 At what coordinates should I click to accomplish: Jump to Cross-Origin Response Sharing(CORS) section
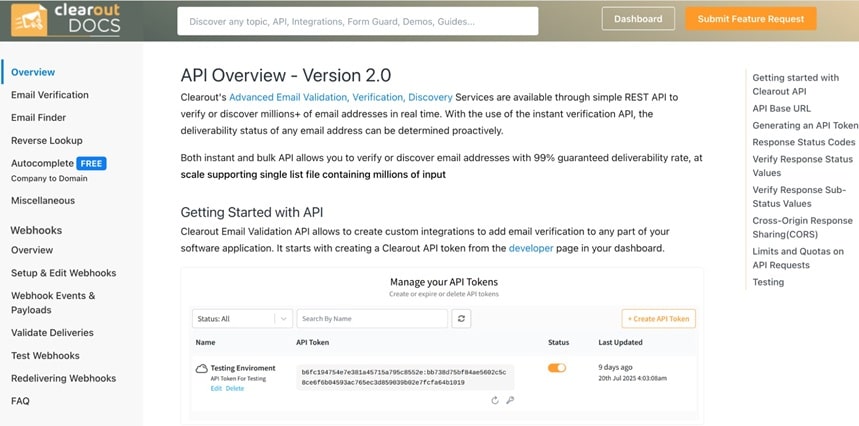[x=803, y=228]
